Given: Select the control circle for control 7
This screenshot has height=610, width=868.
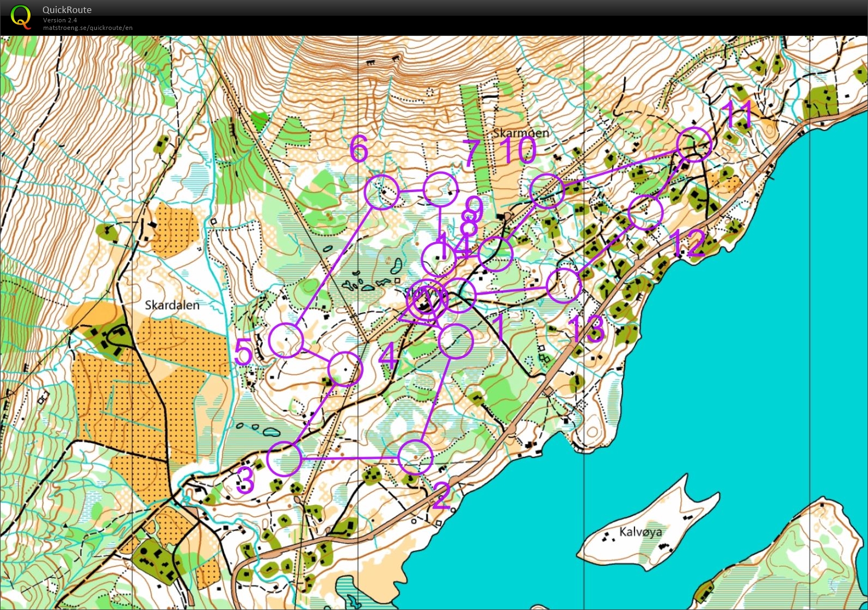Looking at the screenshot, I should click(x=440, y=189).
